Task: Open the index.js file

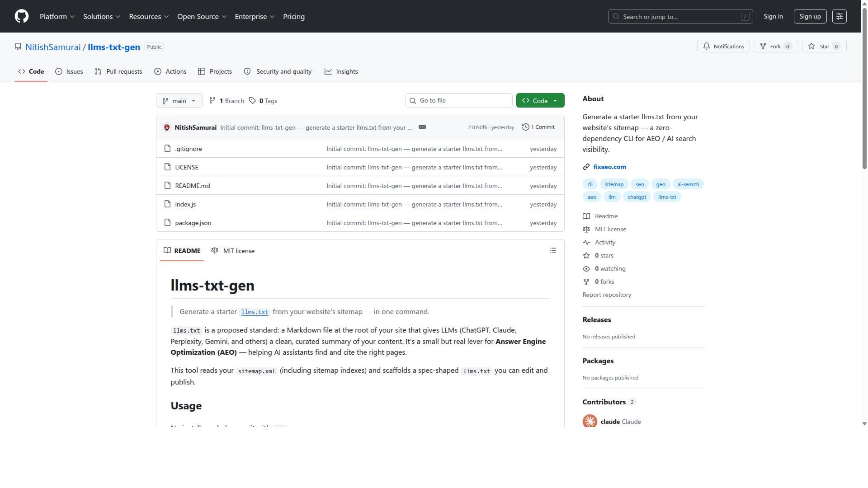Action: coord(185,204)
